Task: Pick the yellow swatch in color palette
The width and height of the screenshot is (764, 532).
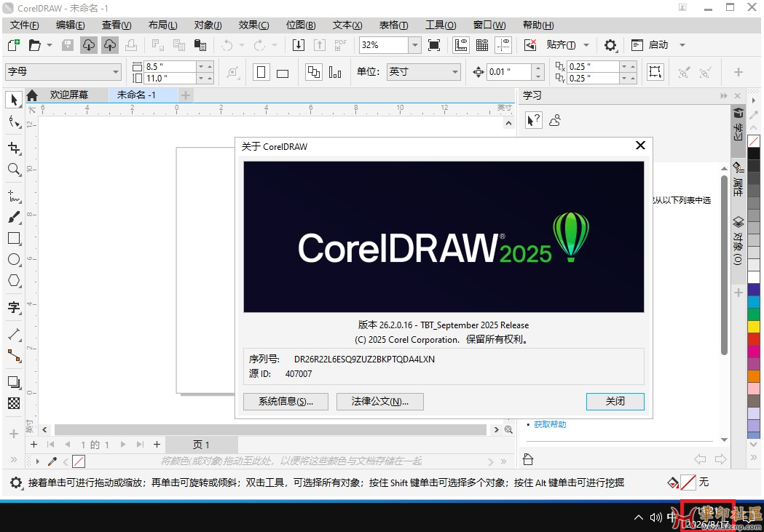Action: (x=754, y=327)
